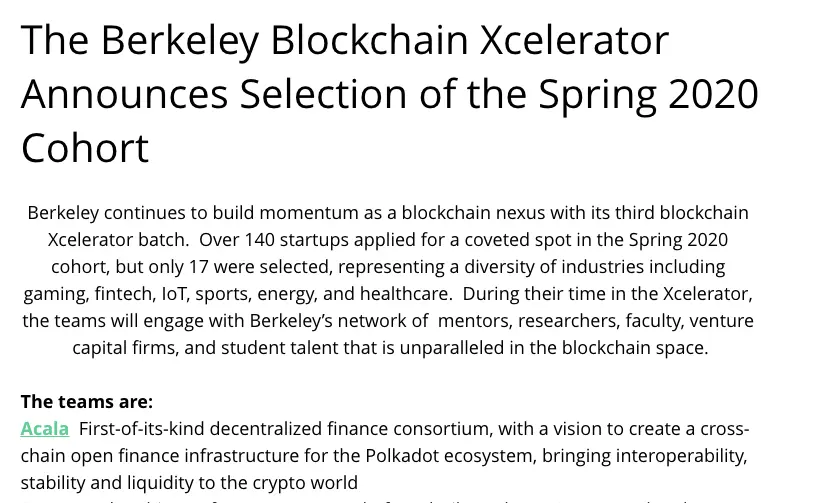
Task: Click the Berkeley Blockchain Xcelerator article headline
Action: (x=344, y=40)
